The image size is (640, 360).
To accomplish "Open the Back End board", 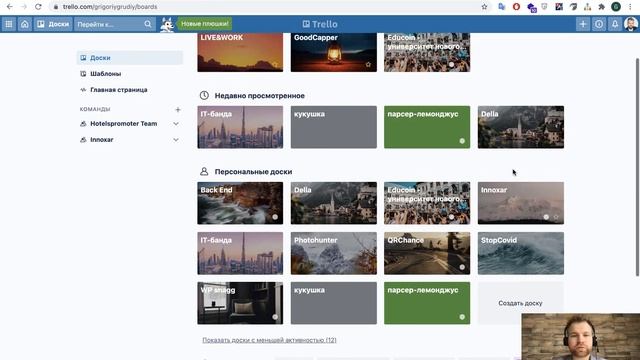I will coord(240,203).
